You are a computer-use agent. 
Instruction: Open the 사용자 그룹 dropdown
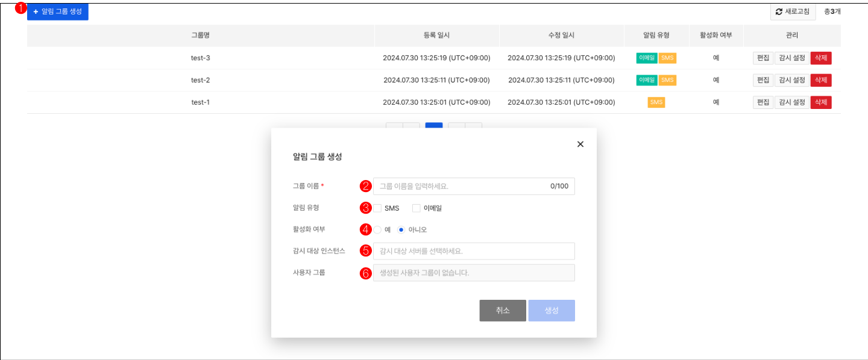pos(474,273)
